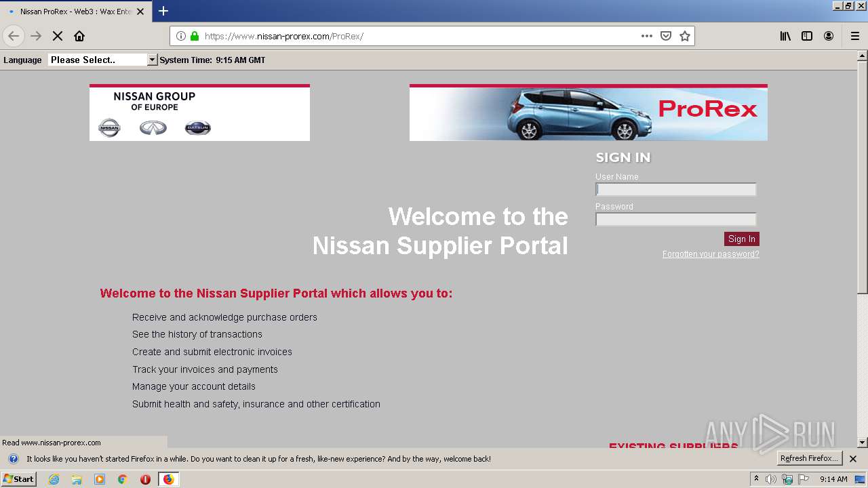
Task: Click in the User Name field
Action: [x=675, y=190]
